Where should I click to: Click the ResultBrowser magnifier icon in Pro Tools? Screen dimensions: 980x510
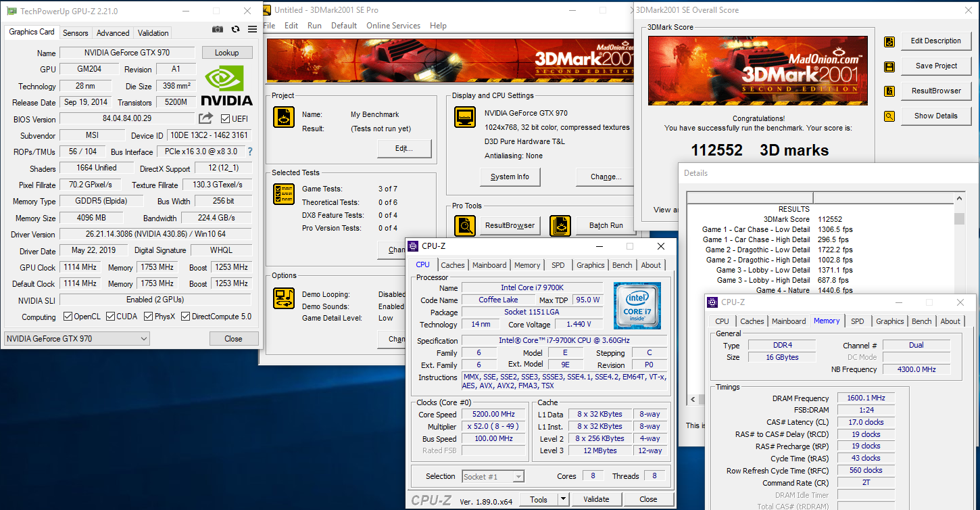tap(465, 225)
